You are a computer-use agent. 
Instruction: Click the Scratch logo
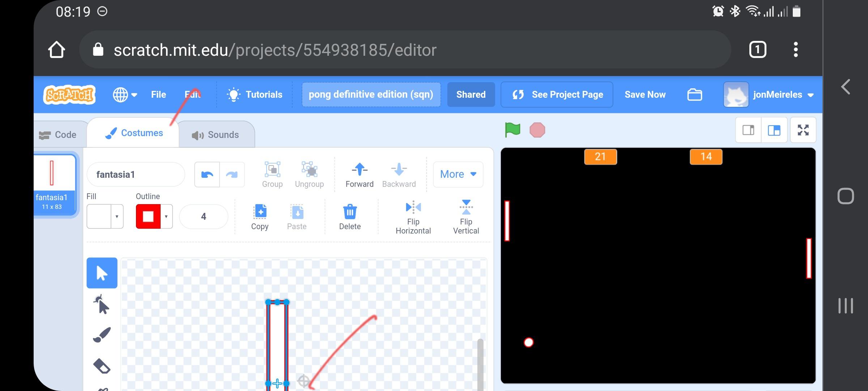click(69, 94)
